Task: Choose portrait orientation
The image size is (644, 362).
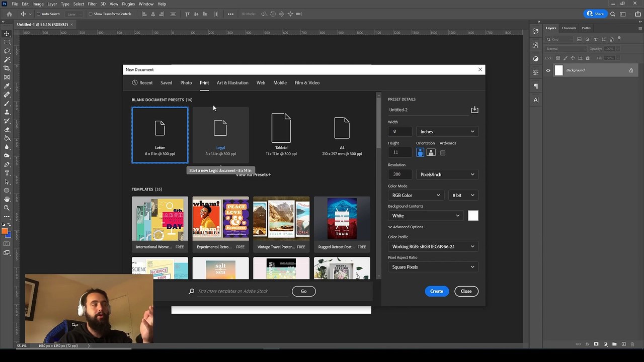Action: pos(420,153)
